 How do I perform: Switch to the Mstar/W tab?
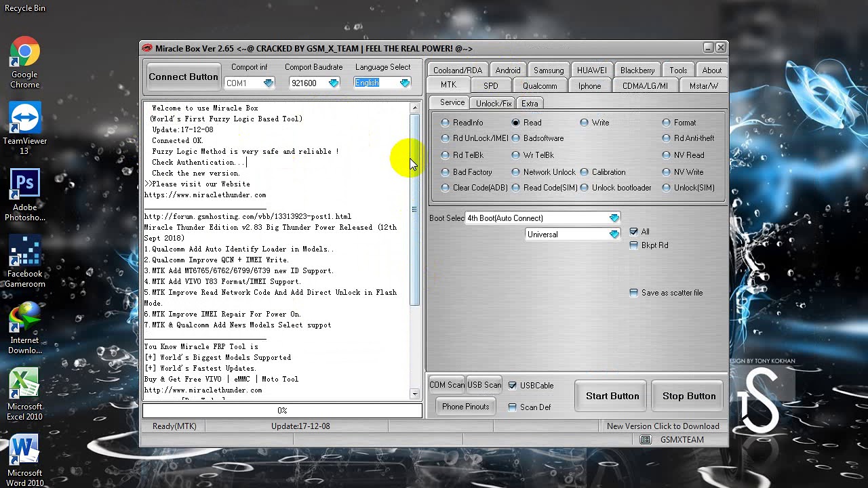(x=703, y=86)
